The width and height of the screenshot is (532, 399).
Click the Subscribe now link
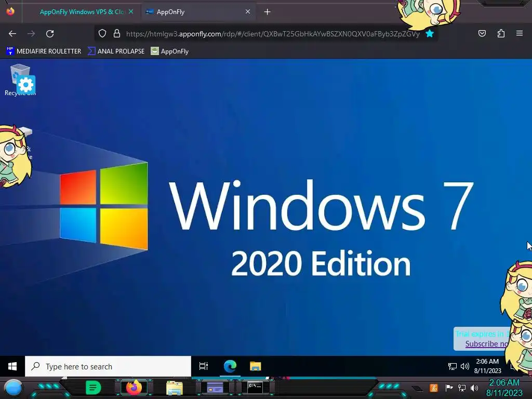(487, 344)
